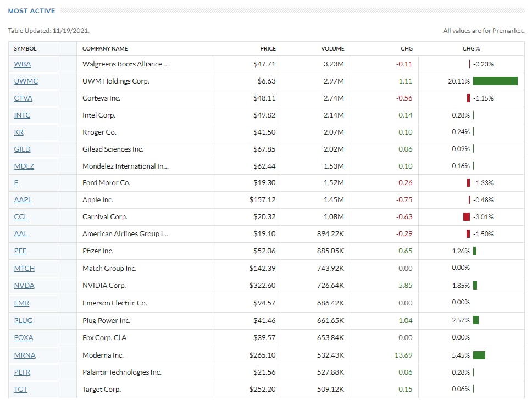Screen dimensions: 532x406
Task: Select the Match Group Inc. company name
Action: [x=109, y=268]
